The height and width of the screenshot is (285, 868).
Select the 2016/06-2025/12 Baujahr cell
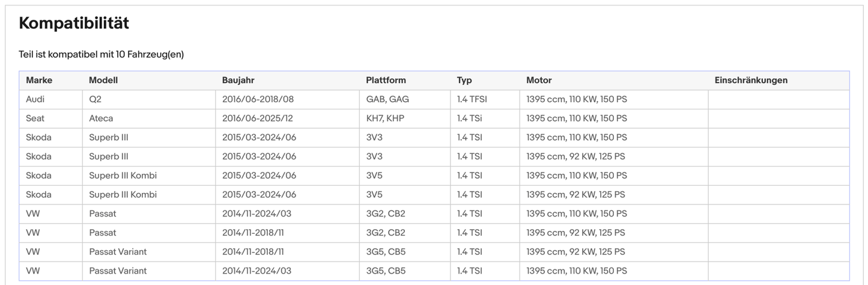(x=258, y=118)
